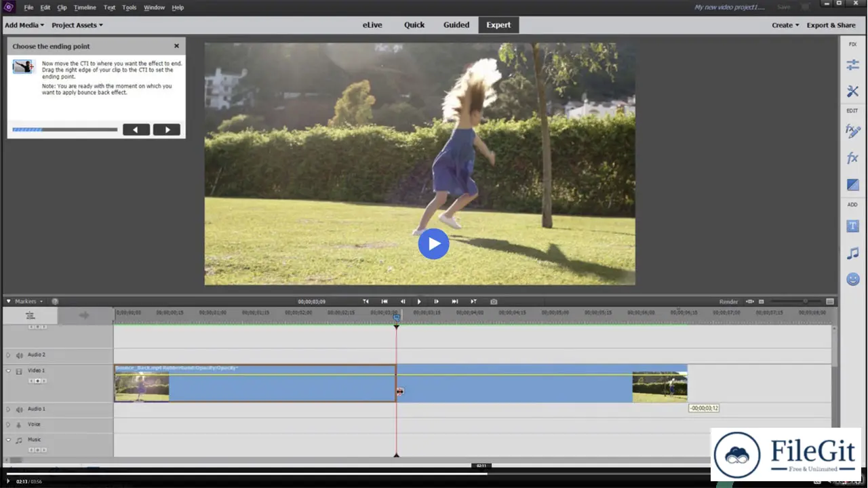Click the Music note track icon

tap(19, 440)
